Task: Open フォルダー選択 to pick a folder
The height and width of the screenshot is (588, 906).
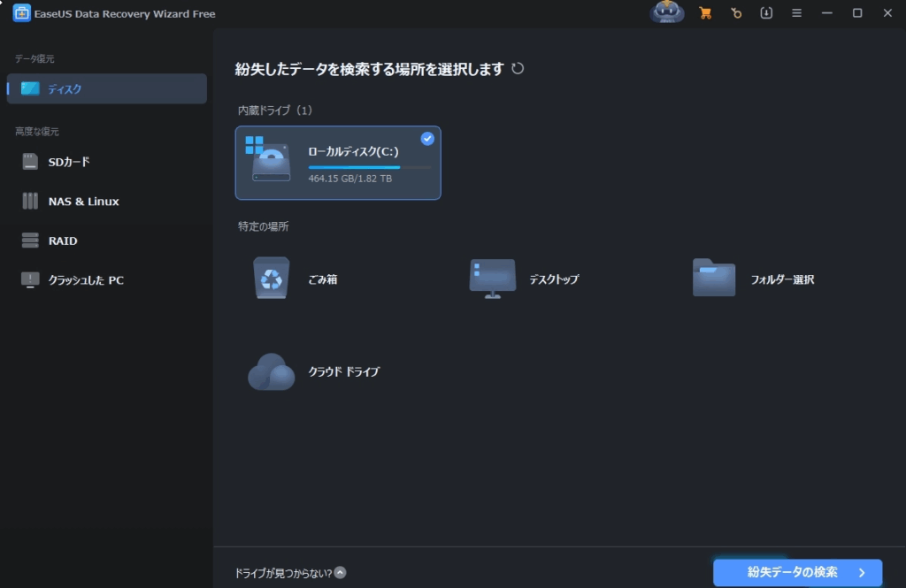Action: coord(753,279)
